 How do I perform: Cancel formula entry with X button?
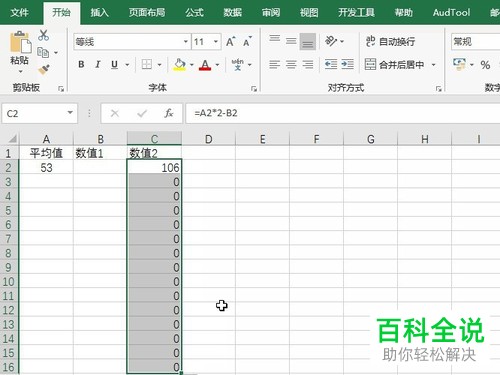[x=115, y=113]
